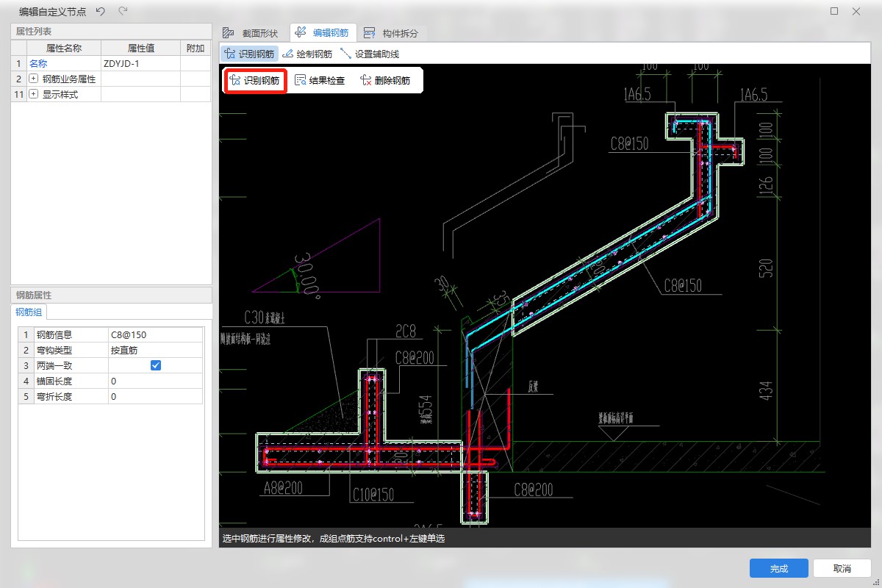Expand the 显示样式 group
This screenshot has width=882, height=588.
pos(33,94)
